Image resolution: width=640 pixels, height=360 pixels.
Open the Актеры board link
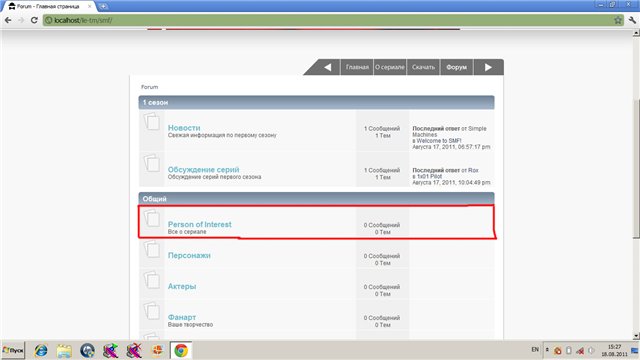pyautogui.click(x=182, y=287)
